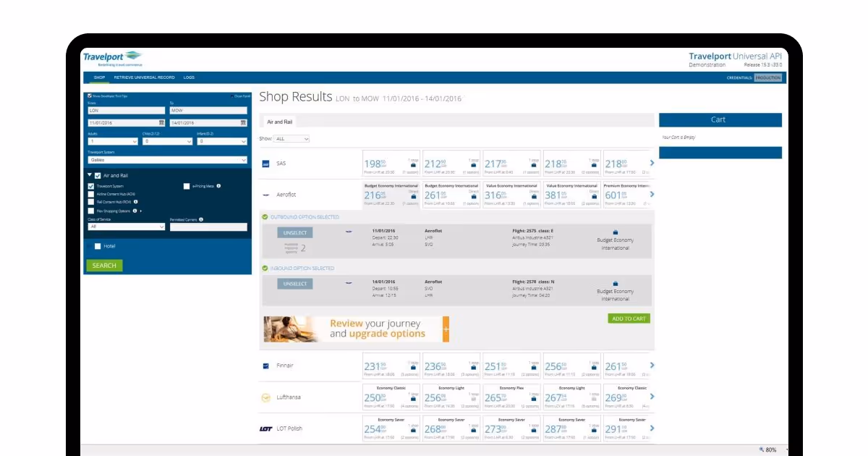Toggle the Travelport System checkbox
The image size is (868, 456).
click(x=90, y=186)
